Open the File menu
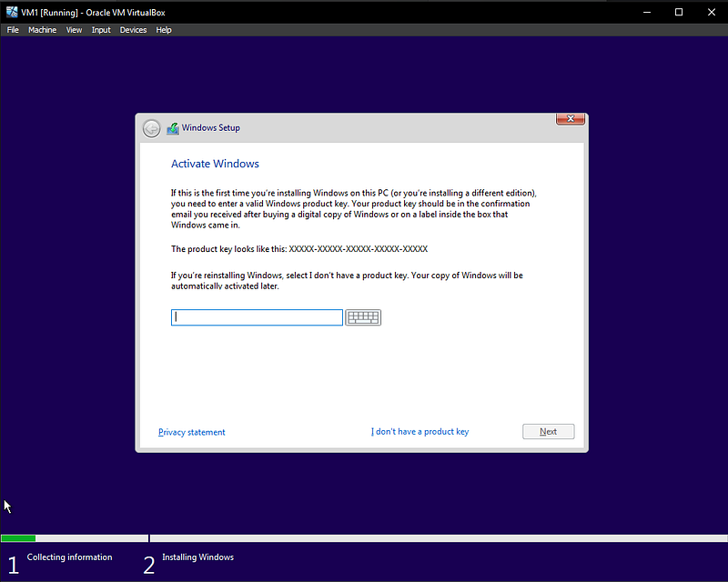Image resolution: width=728 pixels, height=582 pixels. 13,30
